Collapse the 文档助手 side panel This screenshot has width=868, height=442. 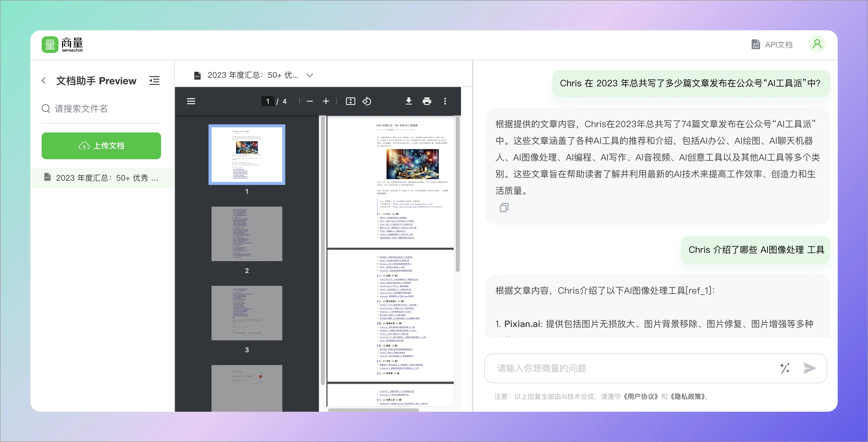(x=154, y=80)
